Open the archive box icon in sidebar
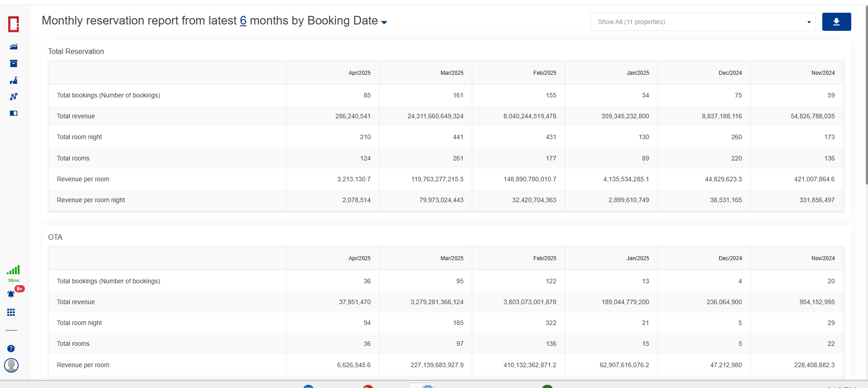 (14, 63)
